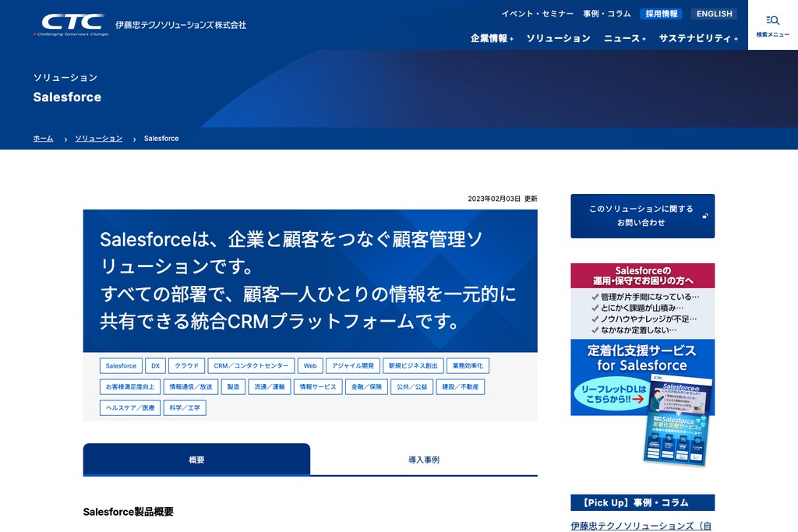Open イベント・セミナー link
The height and width of the screenshot is (532, 798).
coord(538,14)
